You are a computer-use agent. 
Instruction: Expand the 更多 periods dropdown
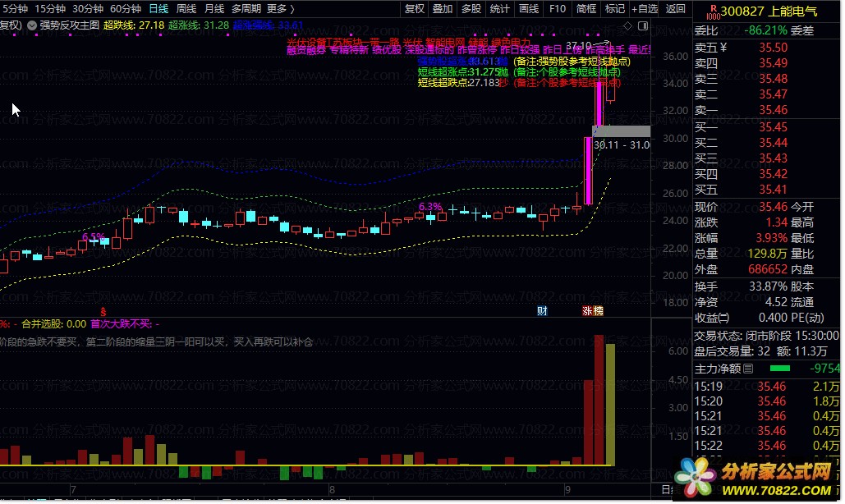pyautogui.click(x=280, y=8)
